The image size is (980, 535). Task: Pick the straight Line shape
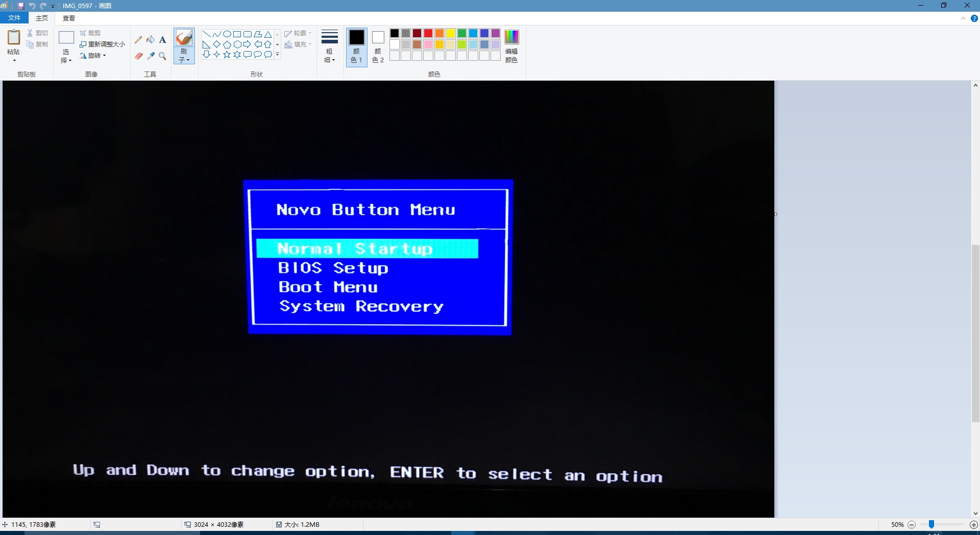[x=207, y=34]
